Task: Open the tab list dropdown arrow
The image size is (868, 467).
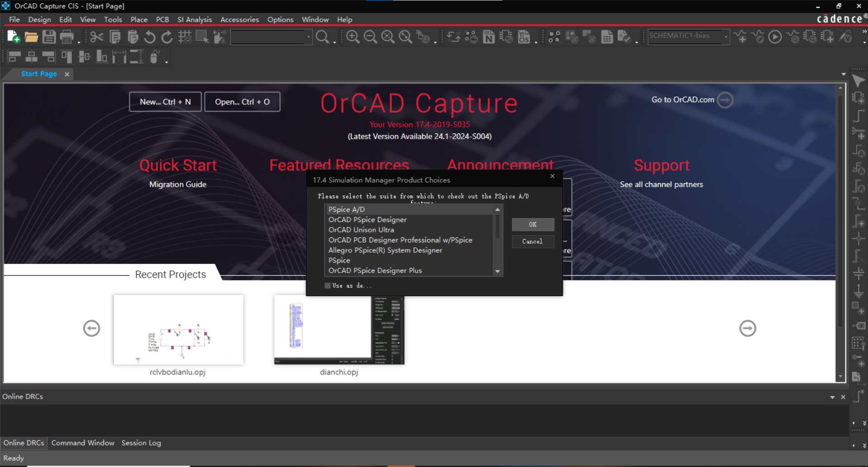Action: (x=844, y=74)
